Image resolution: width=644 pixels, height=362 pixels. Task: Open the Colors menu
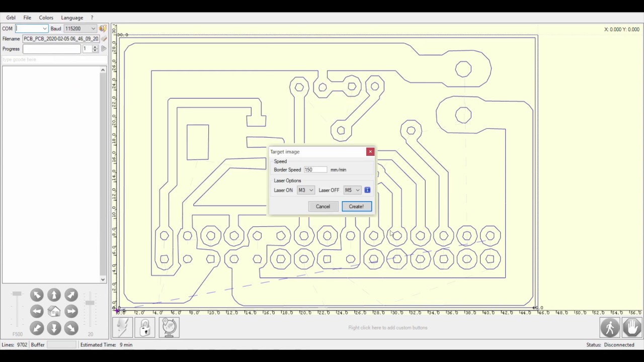pyautogui.click(x=46, y=18)
